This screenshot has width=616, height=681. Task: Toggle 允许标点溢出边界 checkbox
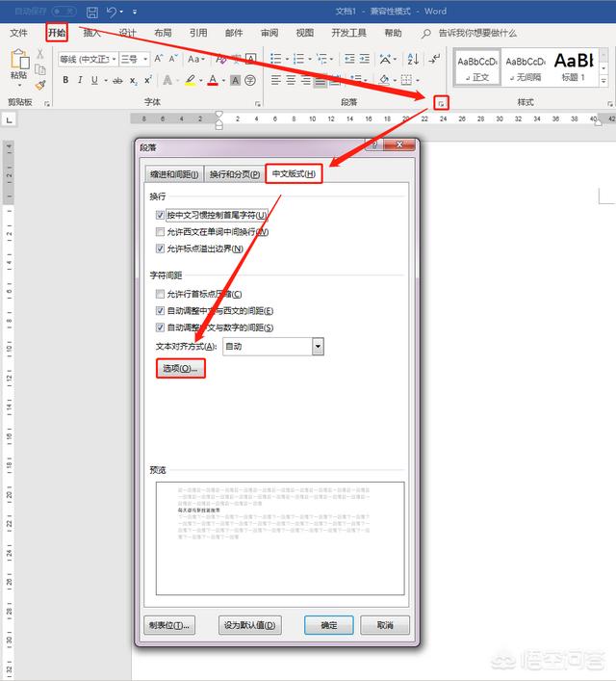coord(160,249)
